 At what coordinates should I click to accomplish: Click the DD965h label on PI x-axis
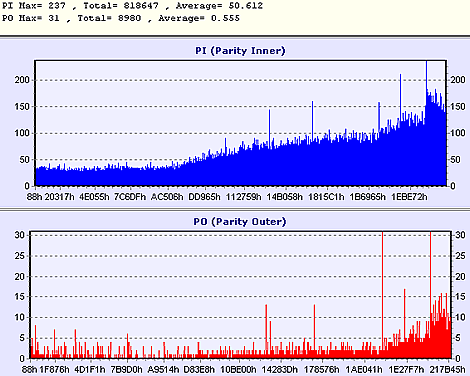tap(204, 197)
